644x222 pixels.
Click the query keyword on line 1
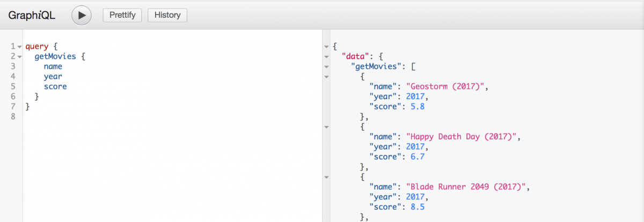tap(36, 47)
